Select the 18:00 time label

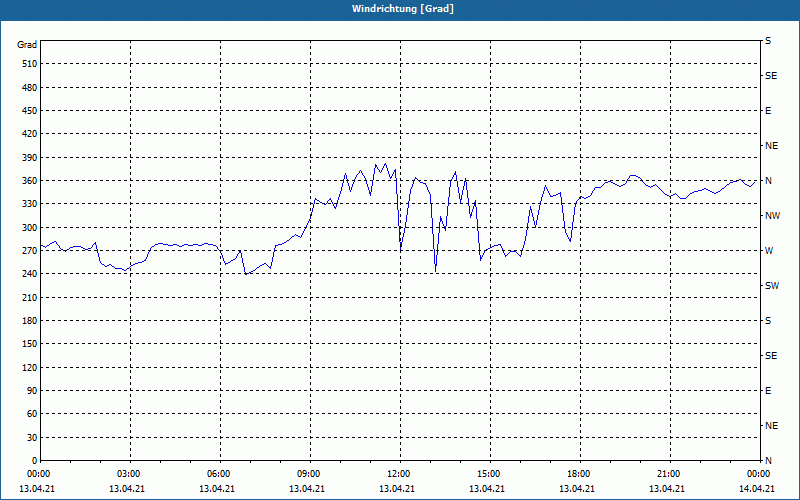[x=580, y=474]
